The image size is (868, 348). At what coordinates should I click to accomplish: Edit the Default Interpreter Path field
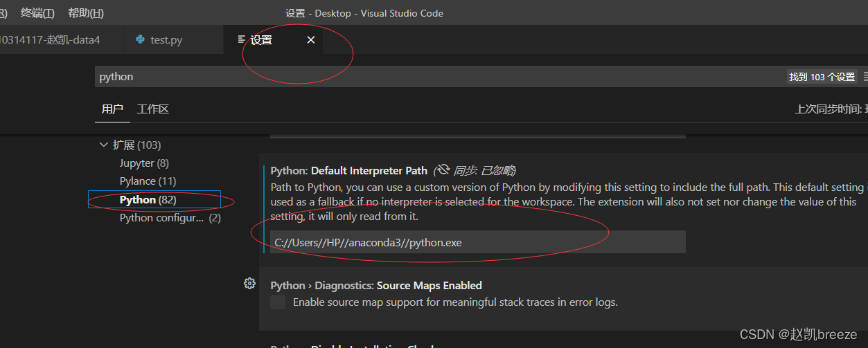click(478, 242)
